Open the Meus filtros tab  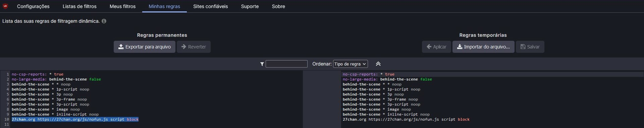[x=122, y=6]
